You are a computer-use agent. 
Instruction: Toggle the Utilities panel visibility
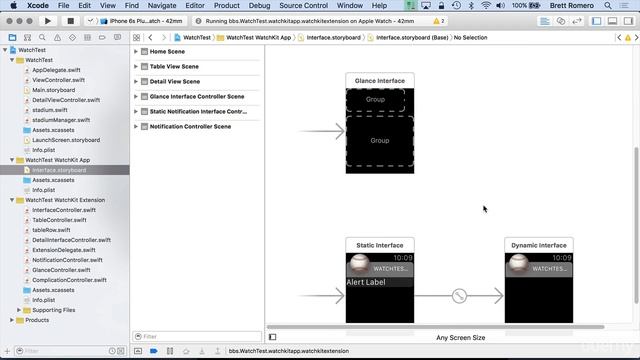[x=628, y=21]
